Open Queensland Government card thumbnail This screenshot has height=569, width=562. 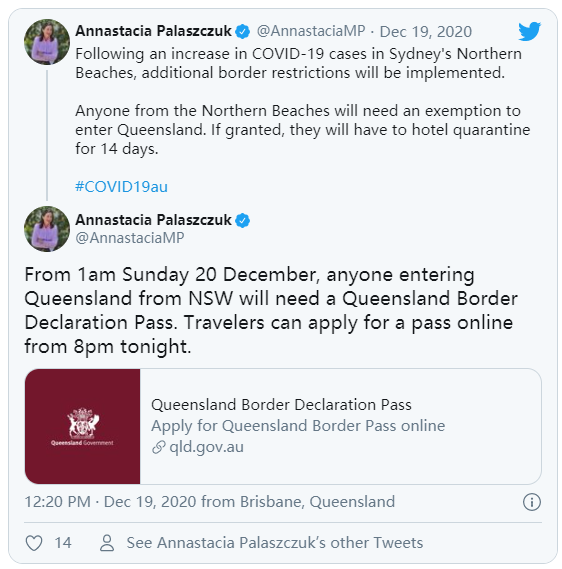83,426
